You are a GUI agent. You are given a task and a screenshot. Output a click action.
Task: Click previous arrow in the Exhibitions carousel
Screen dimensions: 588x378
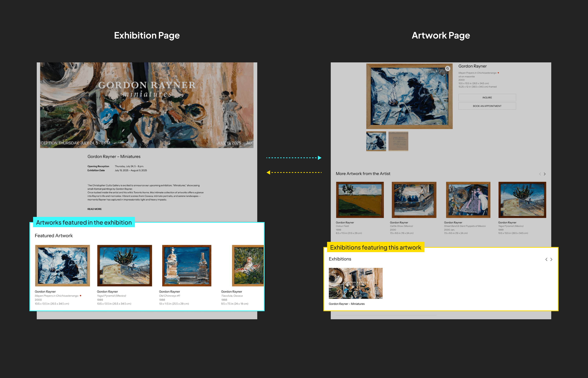coord(546,259)
